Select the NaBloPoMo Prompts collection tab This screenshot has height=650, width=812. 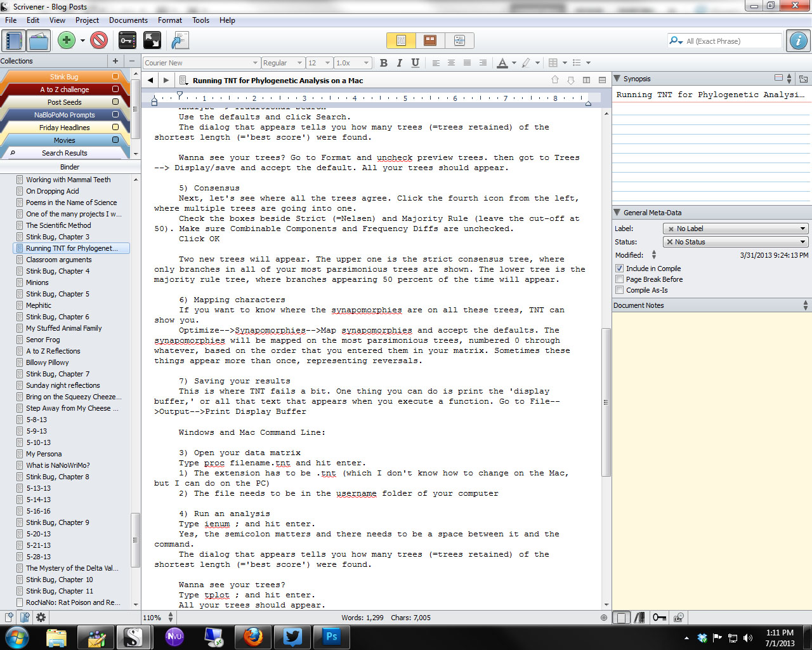pyautogui.click(x=65, y=115)
